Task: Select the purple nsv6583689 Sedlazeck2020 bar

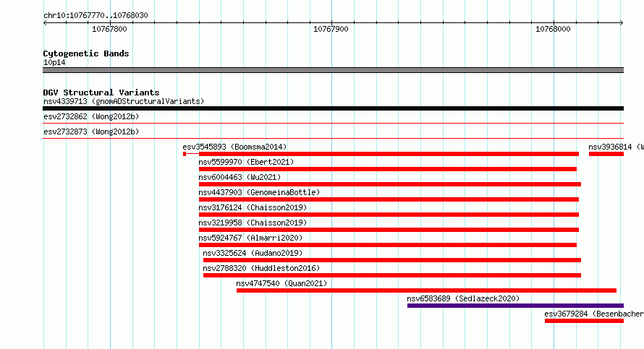Action: click(515, 306)
